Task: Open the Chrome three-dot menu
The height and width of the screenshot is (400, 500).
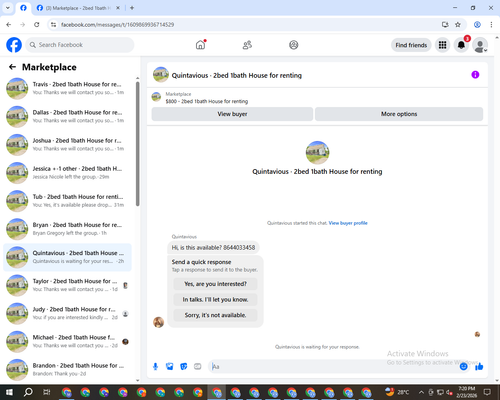Action: point(491,25)
